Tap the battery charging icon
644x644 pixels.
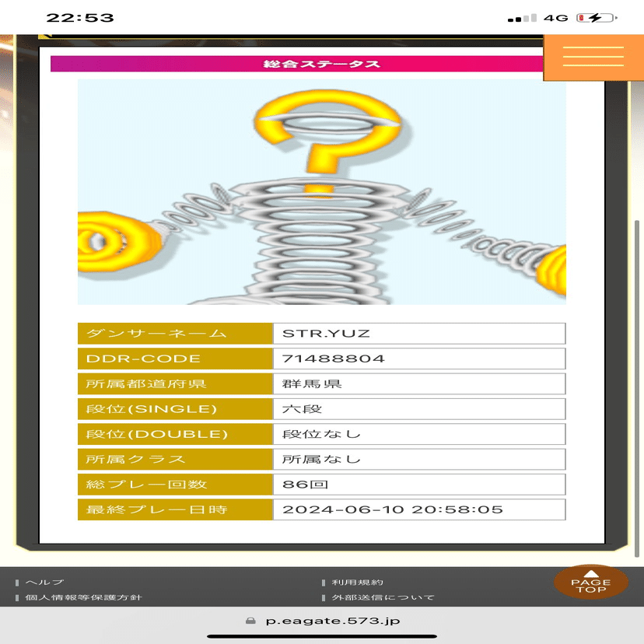(x=597, y=18)
